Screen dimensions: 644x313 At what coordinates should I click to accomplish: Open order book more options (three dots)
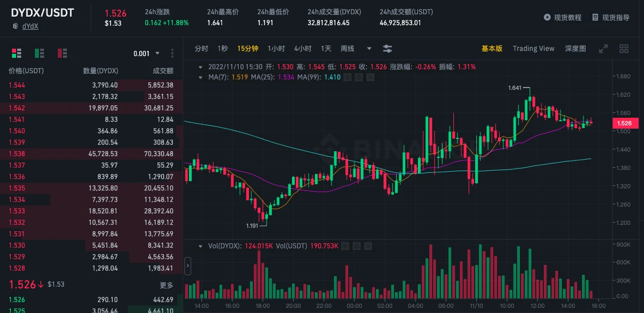point(172,53)
